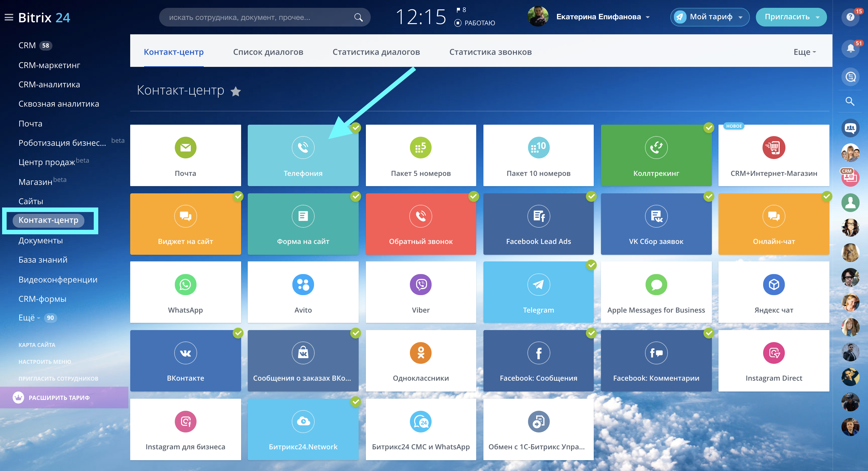This screenshot has width=868, height=471.
Task: Open the CRM-badged avatar in right sidebar
Action: point(850,177)
